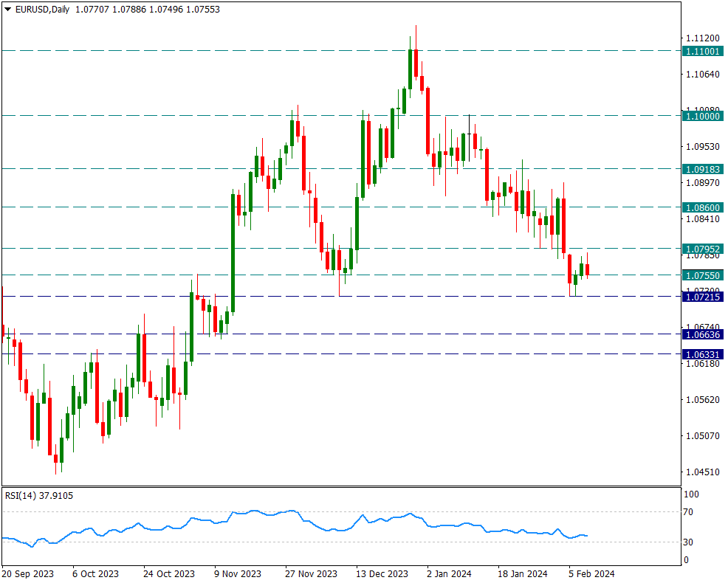Click the 1.07550 level price tag
Image resolution: width=728 pixels, height=583 pixels.
tap(702, 275)
